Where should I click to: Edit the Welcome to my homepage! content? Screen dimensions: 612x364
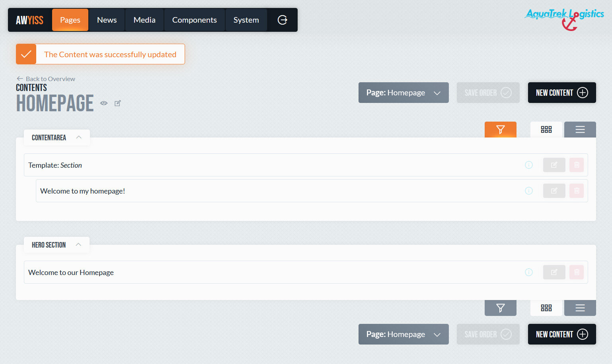click(554, 191)
